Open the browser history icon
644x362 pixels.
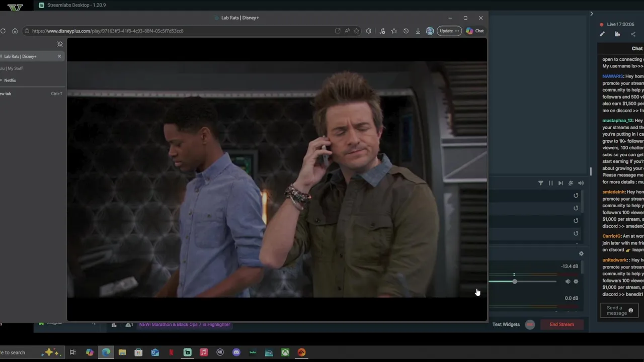[x=406, y=31]
